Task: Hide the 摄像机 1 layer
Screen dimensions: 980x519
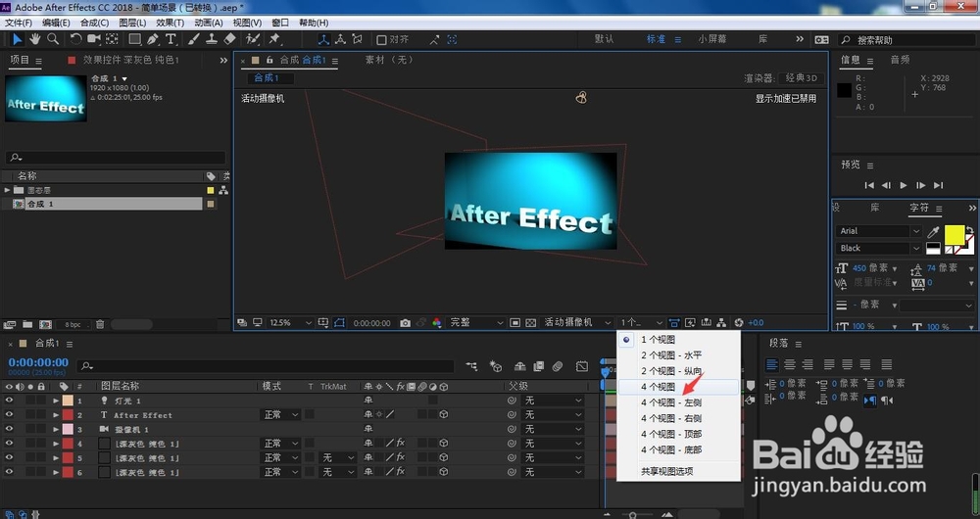Action: [x=9, y=429]
